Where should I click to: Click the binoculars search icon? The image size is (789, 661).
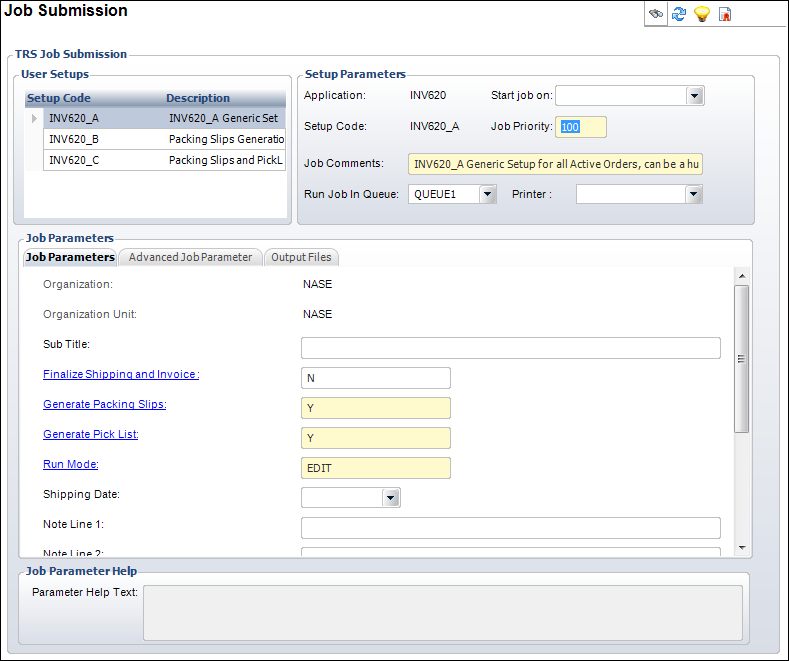click(x=656, y=14)
